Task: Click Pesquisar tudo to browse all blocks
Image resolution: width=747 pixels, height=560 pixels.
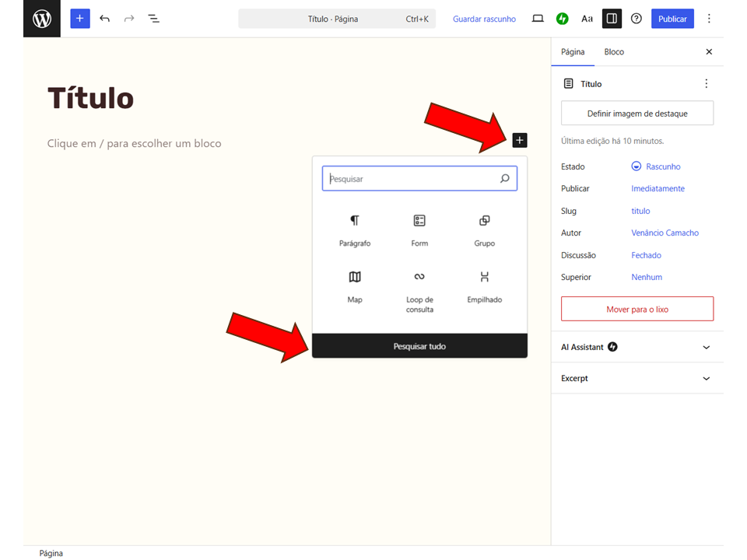Action: 419,346
